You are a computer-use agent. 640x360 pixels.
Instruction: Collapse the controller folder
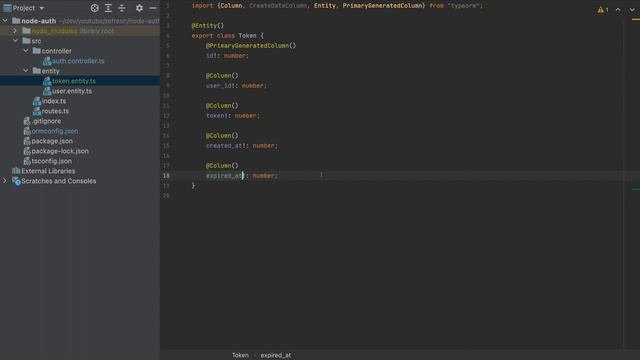pyautogui.click(x=25, y=51)
